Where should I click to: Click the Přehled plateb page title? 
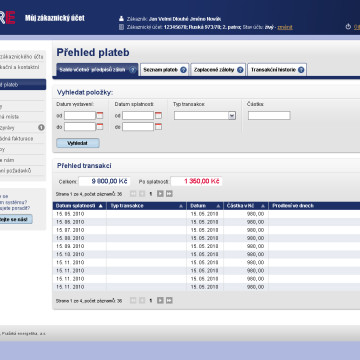point(93,53)
